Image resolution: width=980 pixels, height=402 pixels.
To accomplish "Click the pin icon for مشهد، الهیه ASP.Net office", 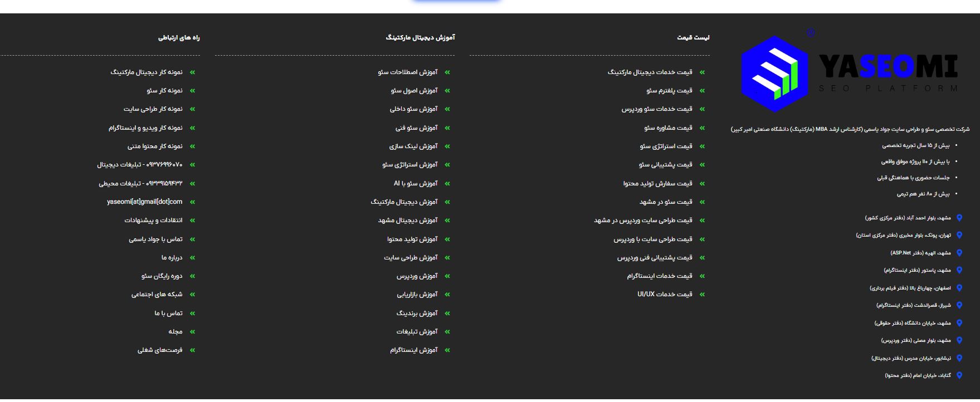I will click(x=959, y=253).
